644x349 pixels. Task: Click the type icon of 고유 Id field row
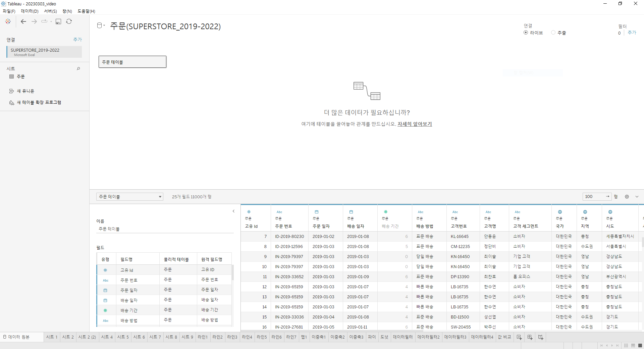(x=105, y=270)
